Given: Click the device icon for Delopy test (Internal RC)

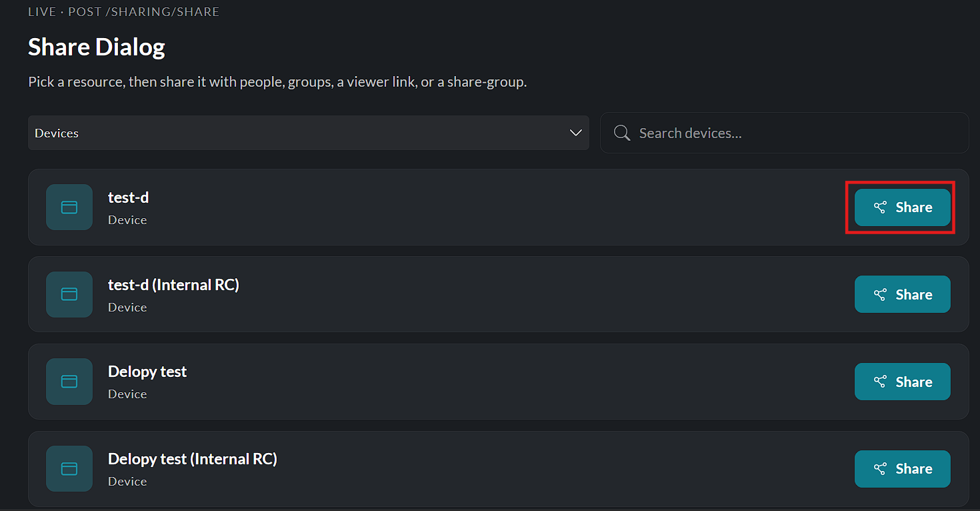Looking at the screenshot, I should (69, 469).
